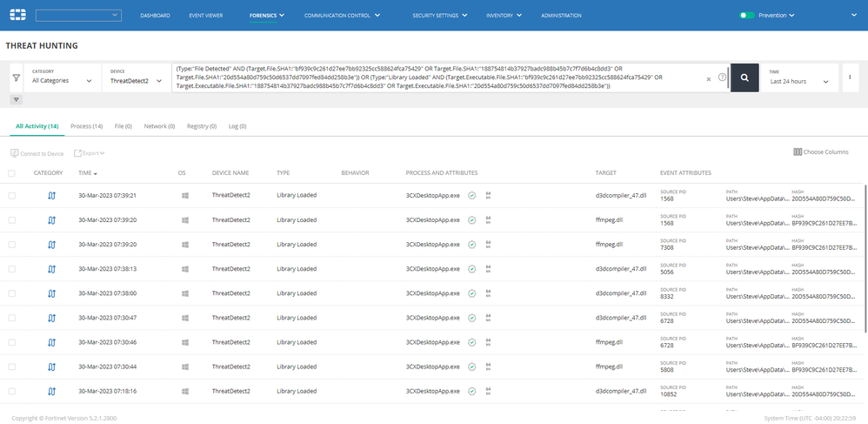
Task: Switch to the Process (14) tab
Action: 86,126
